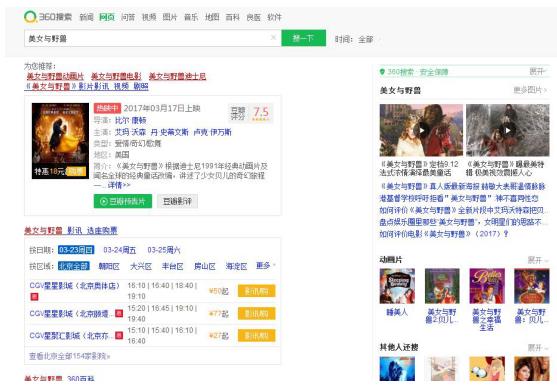Click the 美女与野兽迪士尼 suggestion link

coord(177,76)
